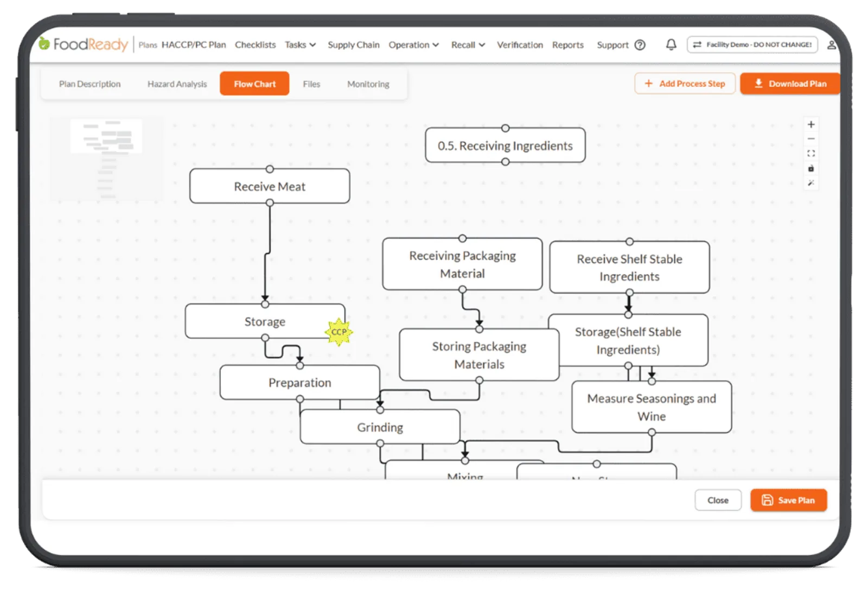Viewport: 868px width, 596px height.
Task: Click the Download Plan button
Action: (x=790, y=84)
